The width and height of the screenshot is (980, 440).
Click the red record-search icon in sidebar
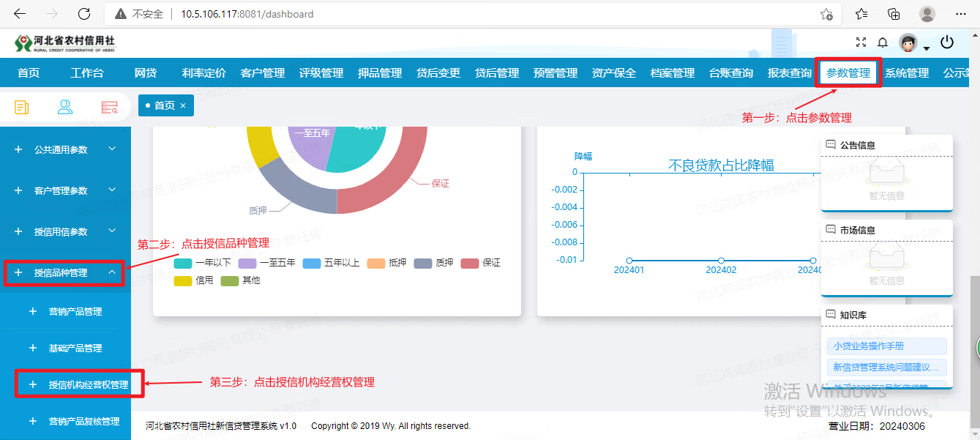108,107
